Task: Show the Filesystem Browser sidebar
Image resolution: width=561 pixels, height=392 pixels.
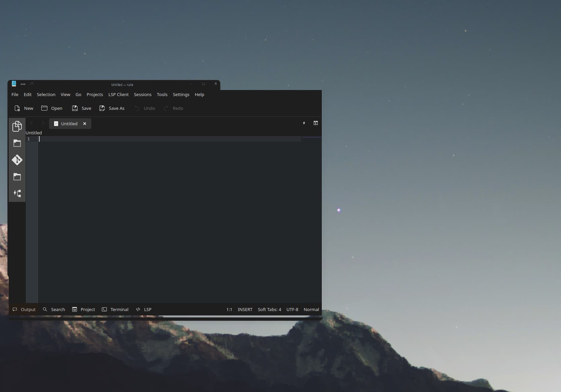Action: coord(17,143)
